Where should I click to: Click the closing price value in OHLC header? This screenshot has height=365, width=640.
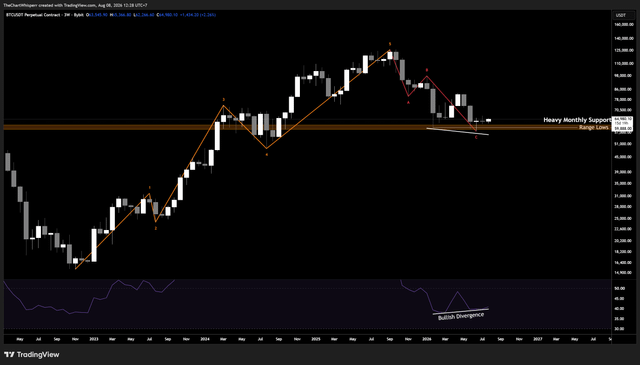click(x=169, y=15)
